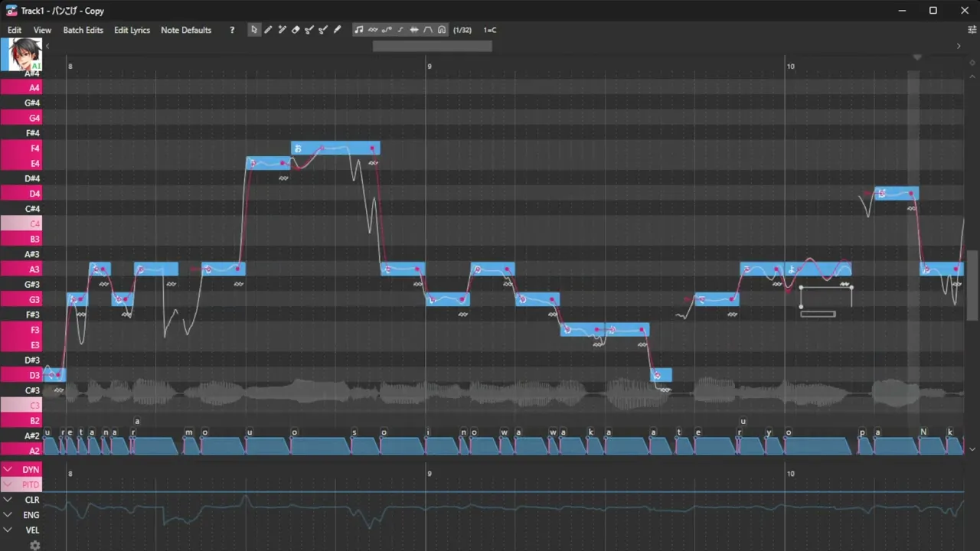Click the phoneme label 's'
The height and width of the screenshot is (551, 980).
pos(354,432)
